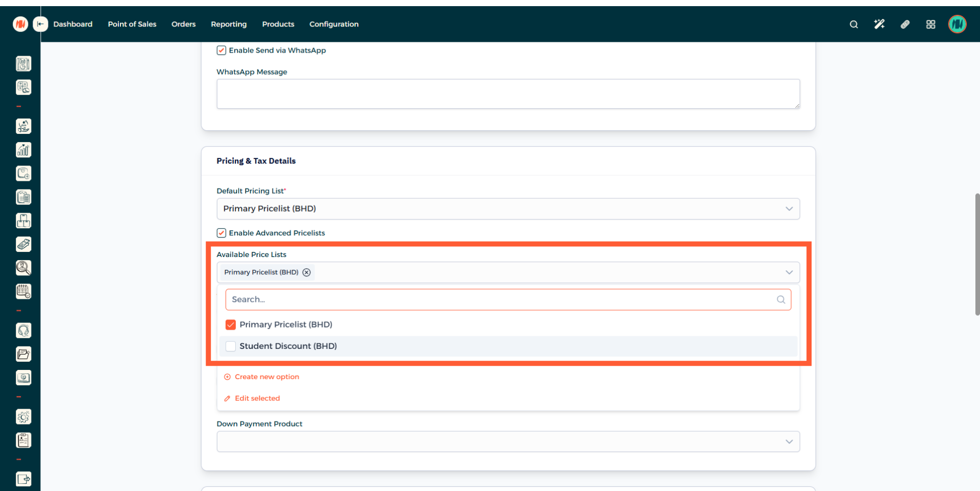Viewport: 980px width, 491px height.
Task: Open the Down Payment Product dropdown
Action: (x=507, y=441)
